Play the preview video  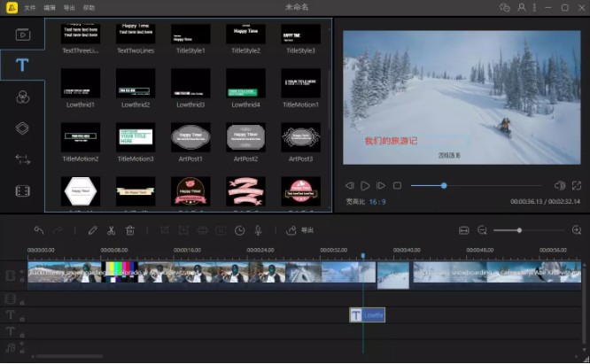point(365,185)
